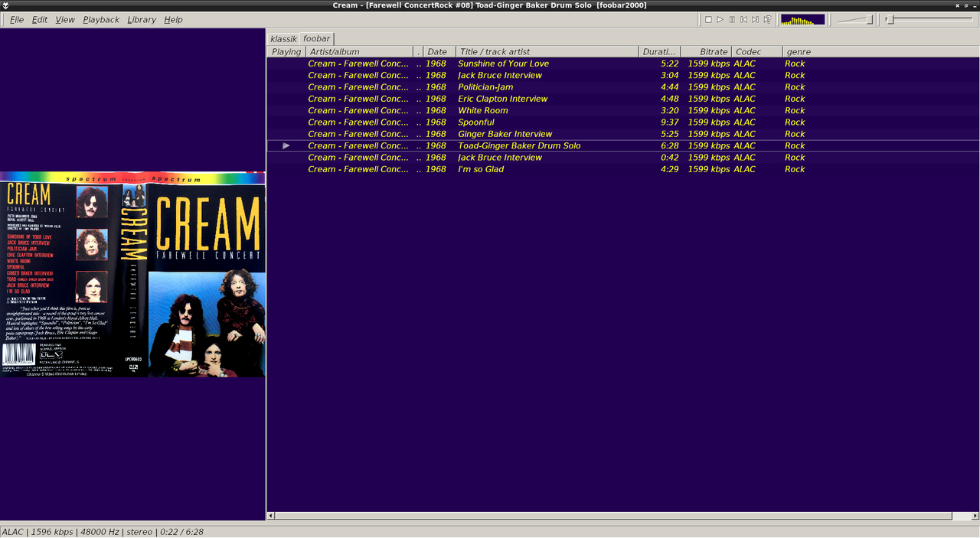
Task: Sort by the Playing column header
Action: click(x=286, y=51)
